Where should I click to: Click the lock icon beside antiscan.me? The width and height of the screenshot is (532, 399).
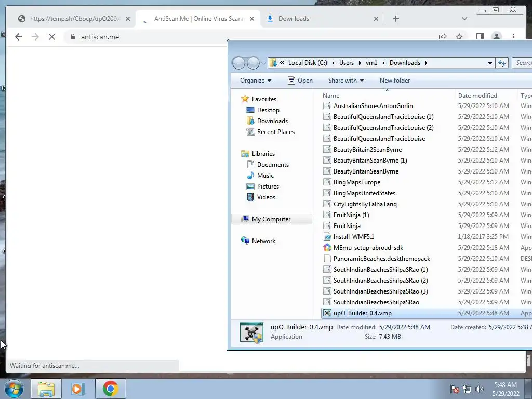coord(73,37)
